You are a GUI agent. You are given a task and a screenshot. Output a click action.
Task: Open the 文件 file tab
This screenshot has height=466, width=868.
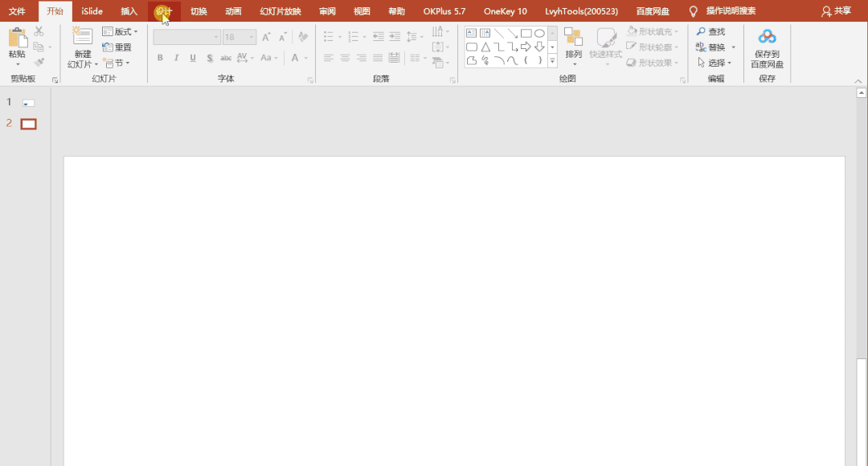(x=17, y=11)
